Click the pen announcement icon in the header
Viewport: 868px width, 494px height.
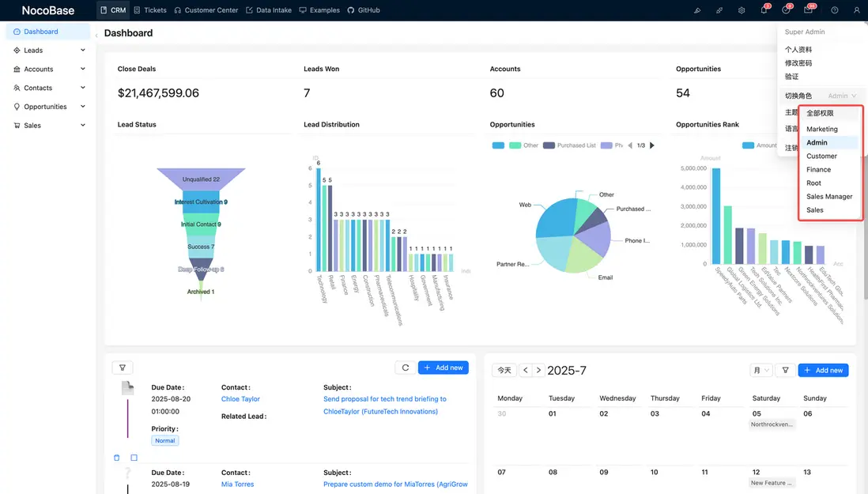tap(696, 10)
